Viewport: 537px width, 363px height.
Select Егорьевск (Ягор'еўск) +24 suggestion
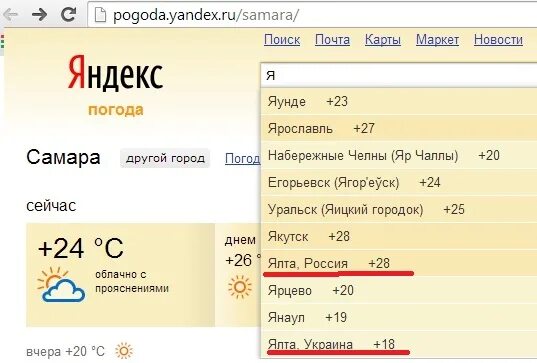coord(399,183)
